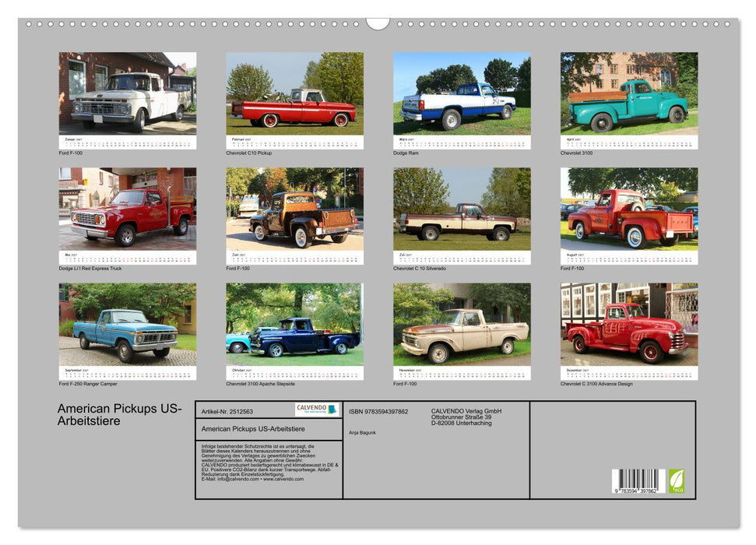Click the January date strip under white Ford
The height and width of the screenshot is (545, 756).
127,142
